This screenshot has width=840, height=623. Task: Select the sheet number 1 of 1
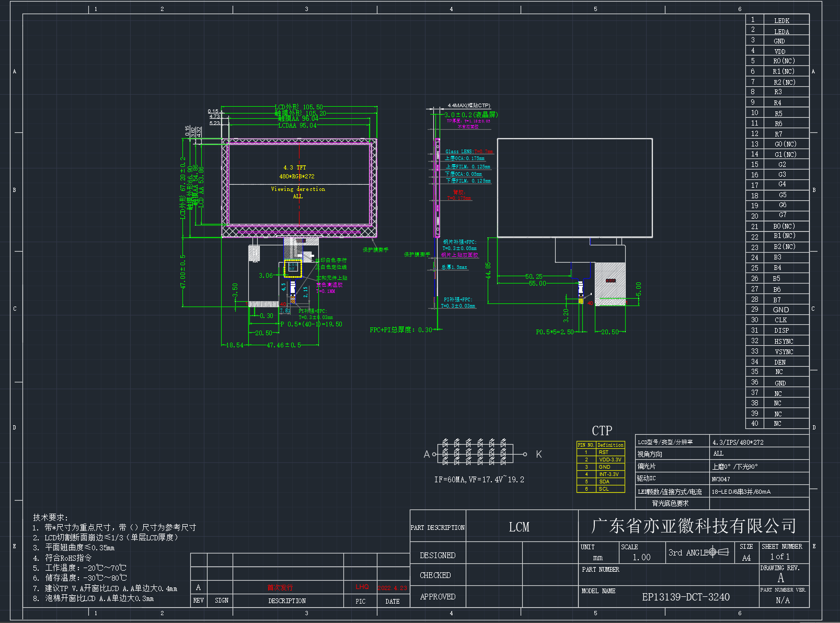pos(780,557)
